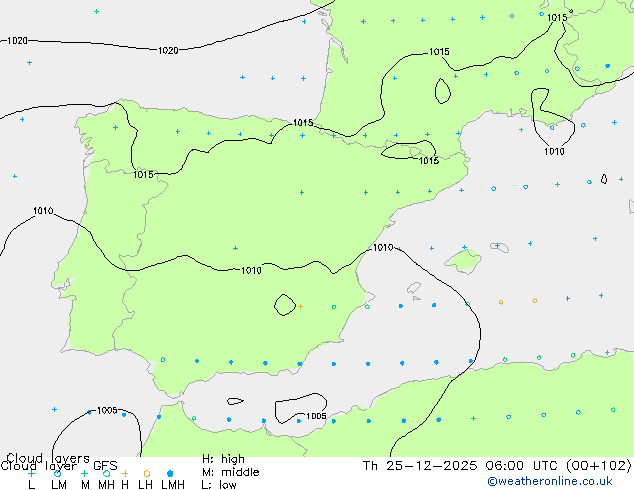Click the 'L: low' legend text
The image size is (634, 490).
(219, 485)
